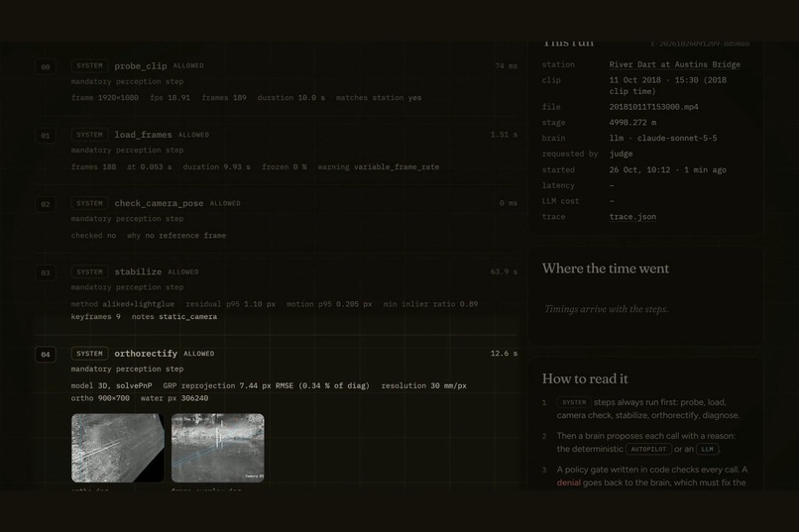Viewport: 799px width, 532px height.
Task: Select the load_frames step title
Action: [x=143, y=135]
